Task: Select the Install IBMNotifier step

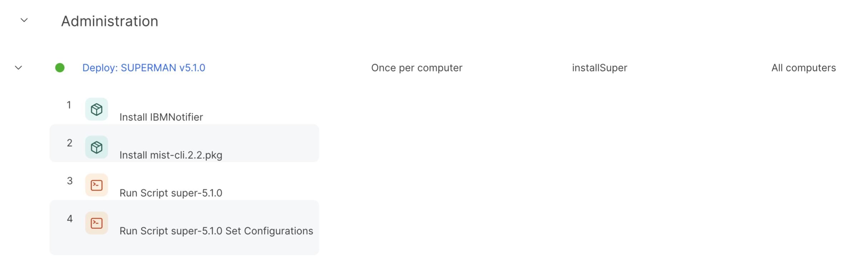Action: 161,117
